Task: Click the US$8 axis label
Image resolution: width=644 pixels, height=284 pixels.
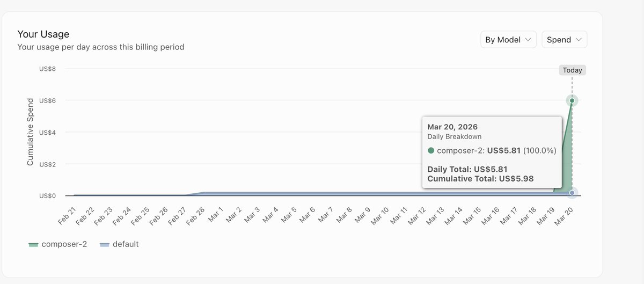Action: tap(48, 69)
